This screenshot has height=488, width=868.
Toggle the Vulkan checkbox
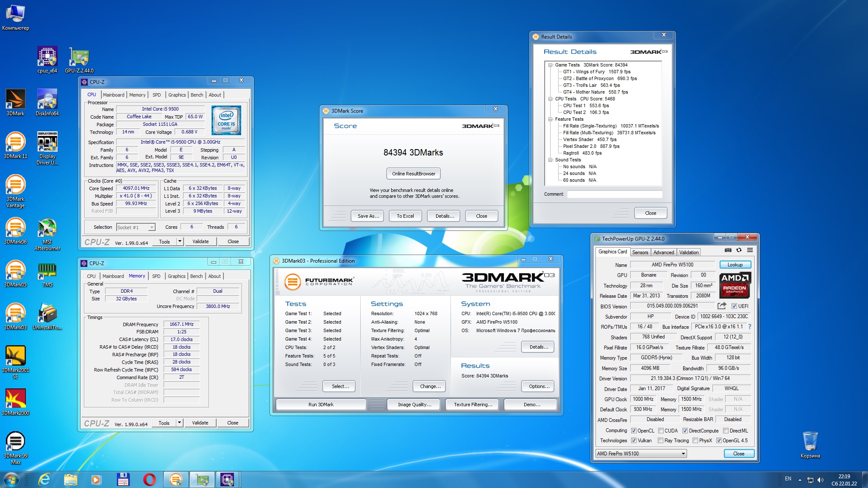click(x=634, y=441)
